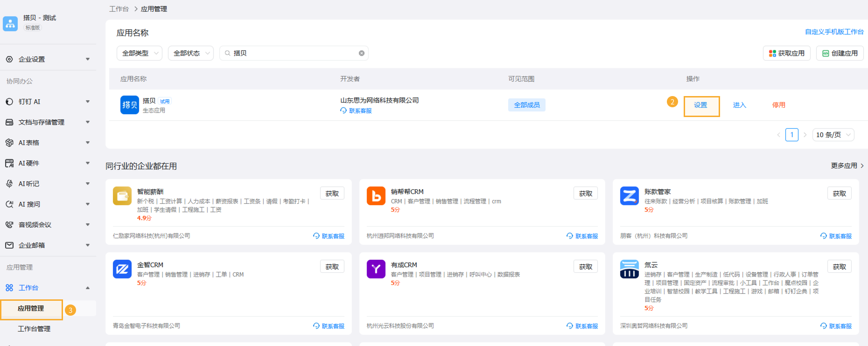
Task: Click the 钉钉 AI sidebar icon
Action: click(9, 102)
